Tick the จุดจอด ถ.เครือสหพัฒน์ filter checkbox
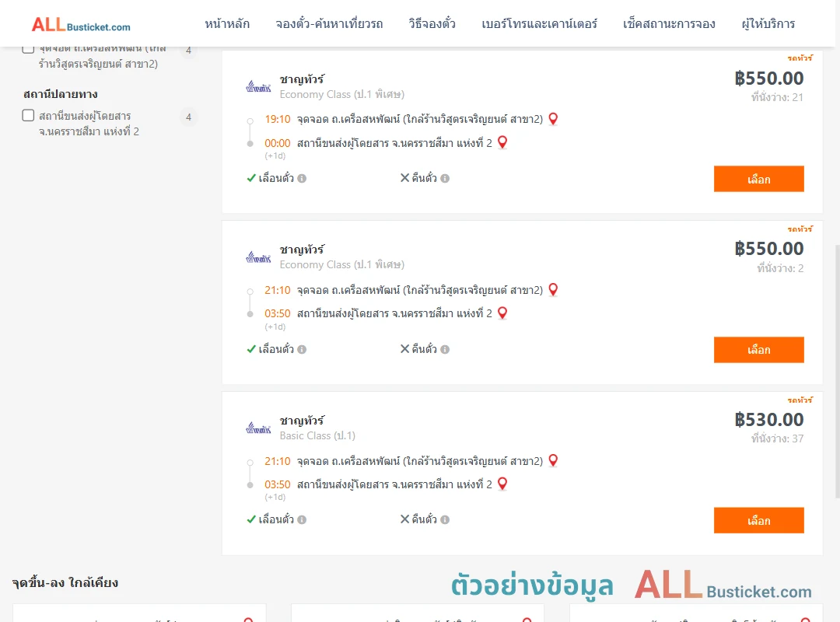The height and width of the screenshot is (622, 840). (x=29, y=49)
